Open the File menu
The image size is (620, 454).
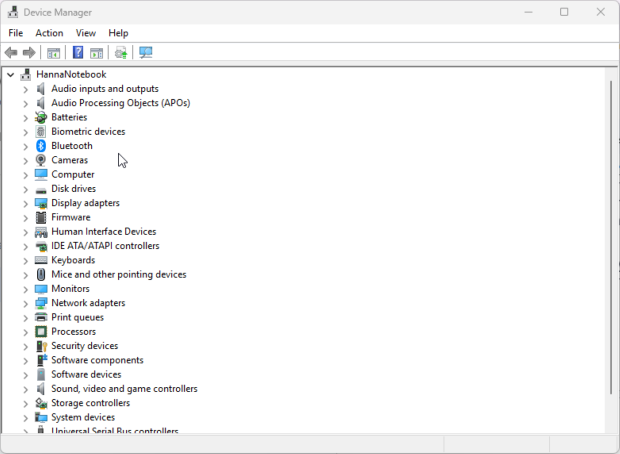[x=16, y=33]
